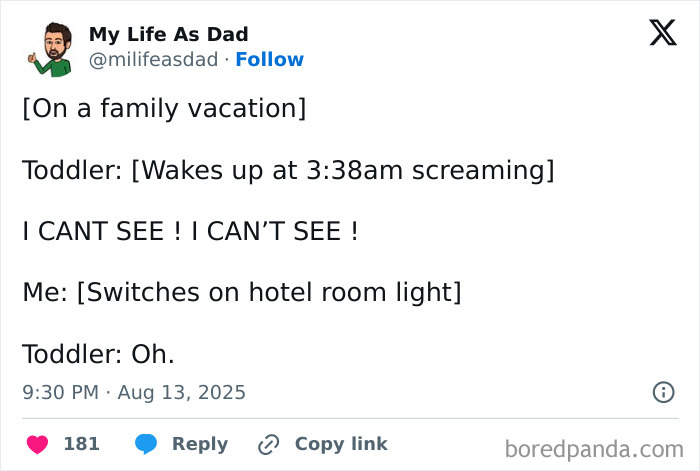Viewport: 700px width, 471px height.
Task: Choose the Copy link text
Action: [x=341, y=444]
